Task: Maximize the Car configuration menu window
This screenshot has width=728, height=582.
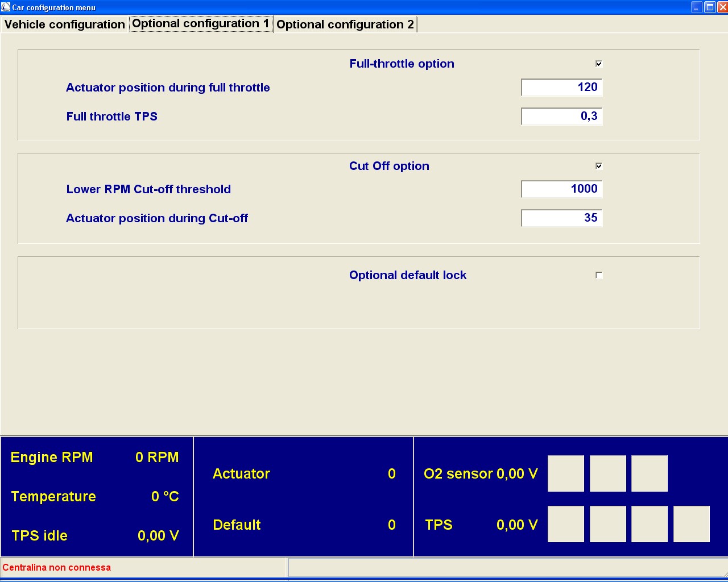Action: (x=710, y=7)
